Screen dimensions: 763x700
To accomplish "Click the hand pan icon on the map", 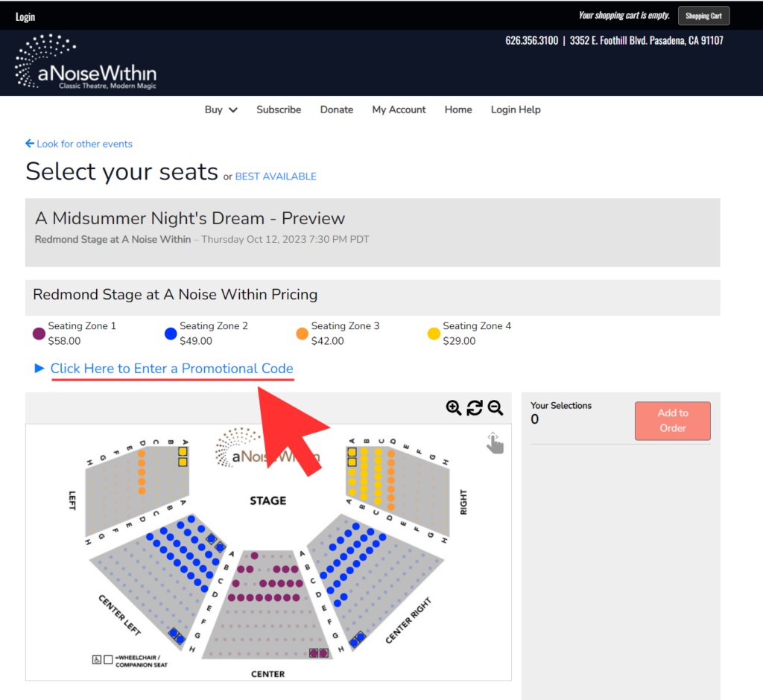I will pyautogui.click(x=495, y=442).
